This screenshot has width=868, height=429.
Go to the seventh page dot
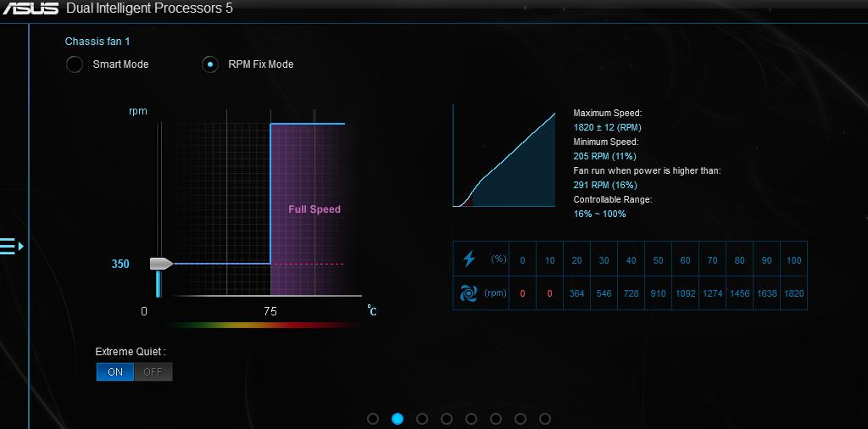point(520,419)
